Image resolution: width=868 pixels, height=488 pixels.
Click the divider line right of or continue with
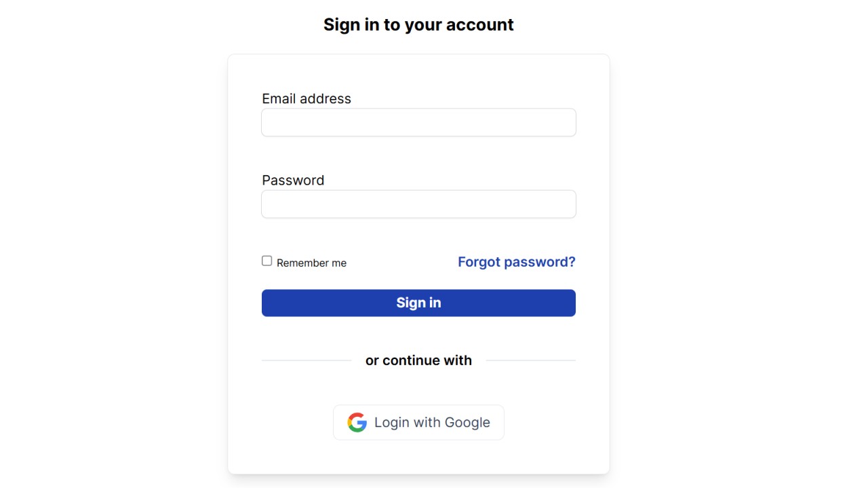pos(531,360)
